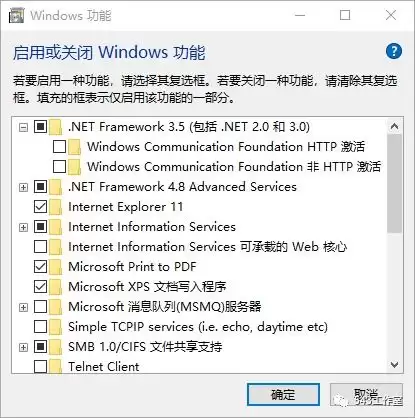Click the blue help question mark icon
415x418 pixels.
[x=394, y=51]
